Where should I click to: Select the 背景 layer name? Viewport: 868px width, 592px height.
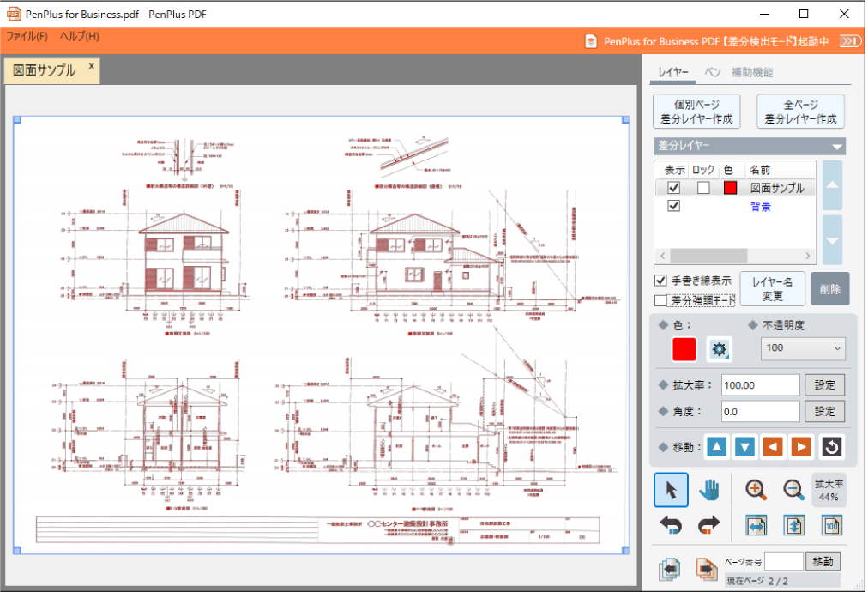point(761,207)
